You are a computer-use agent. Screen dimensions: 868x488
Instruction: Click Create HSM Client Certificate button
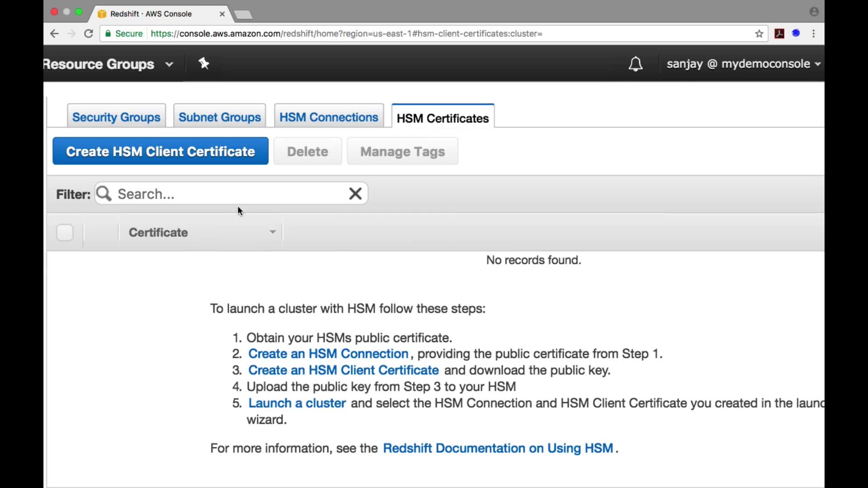pyautogui.click(x=160, y=151)
